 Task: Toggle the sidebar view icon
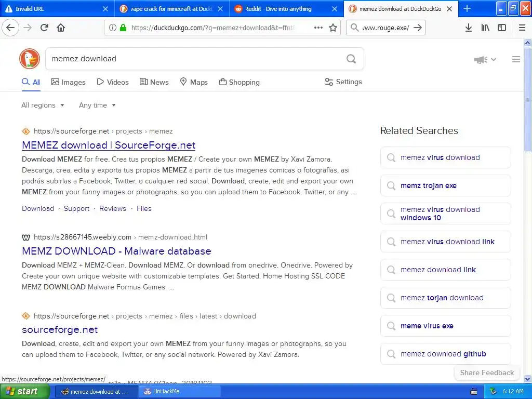502,28
